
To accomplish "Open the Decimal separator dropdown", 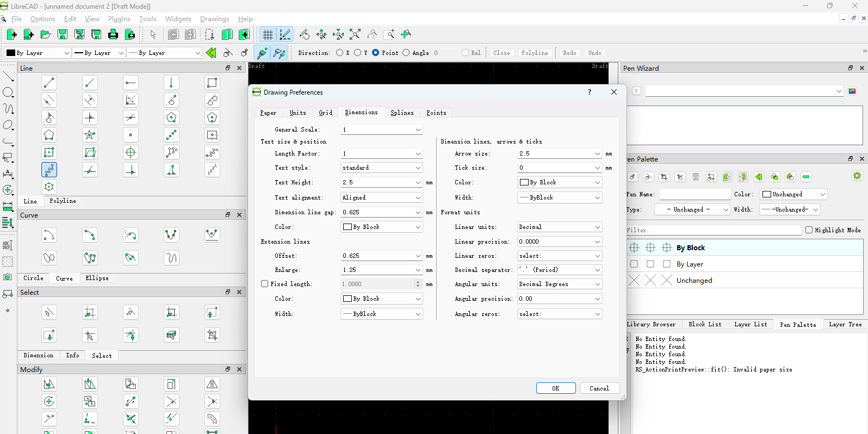I will tap(559, 270).
